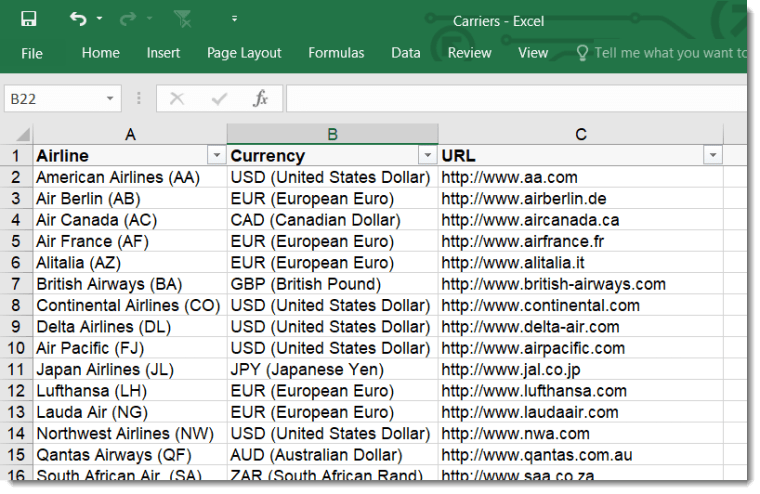The height and width of the screenshot is (494, 760).
Task: Select cell Air Canada (AC)
Action: click(x=130, y=220)
